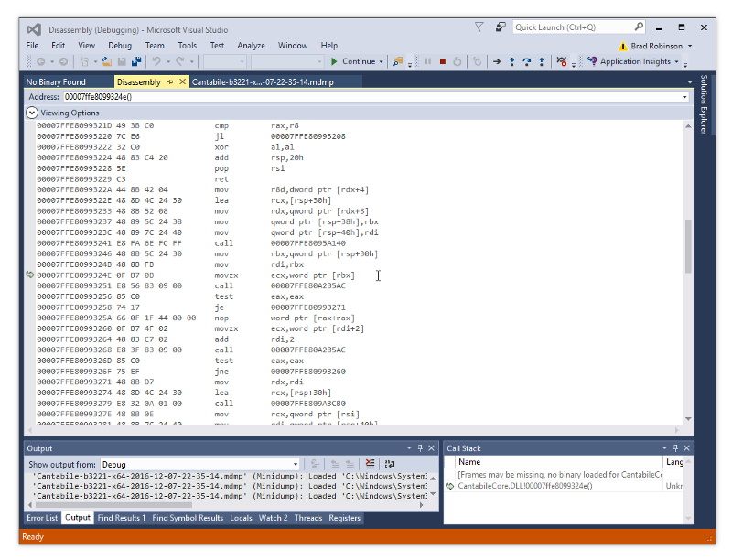Switch to the Find Symbol Results tab
This screenshot has width=732, height=560.
(x=188, y=518)
